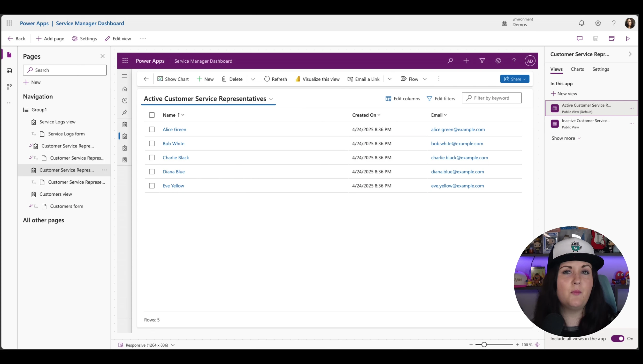Go to Home in preview sidebar
643x364 pixels.
click(125, 89)
